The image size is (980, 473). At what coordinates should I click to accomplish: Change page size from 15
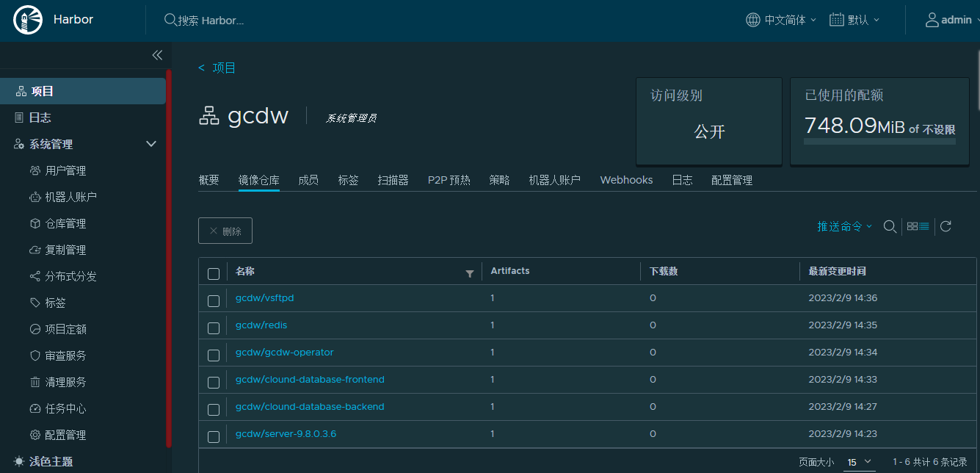(x=859, y=462)
